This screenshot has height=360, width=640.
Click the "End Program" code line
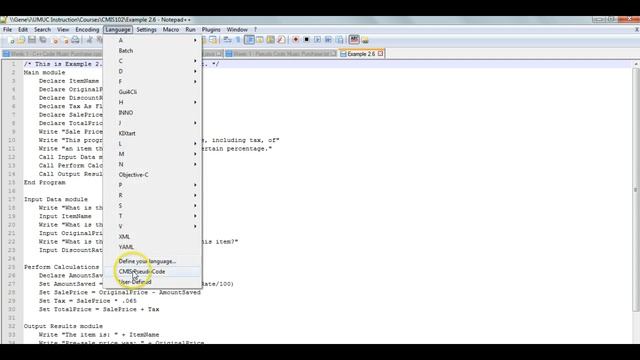(x=44, y=182)
